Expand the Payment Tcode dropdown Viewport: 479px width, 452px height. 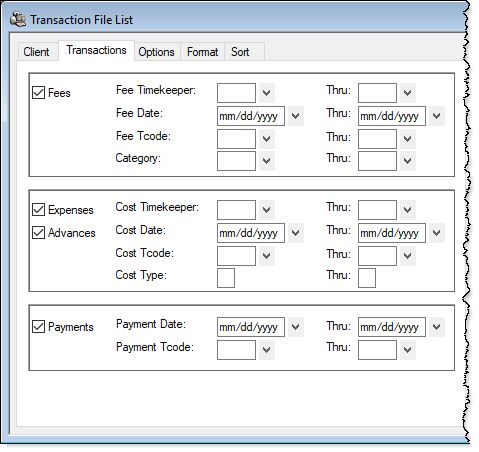266,350
